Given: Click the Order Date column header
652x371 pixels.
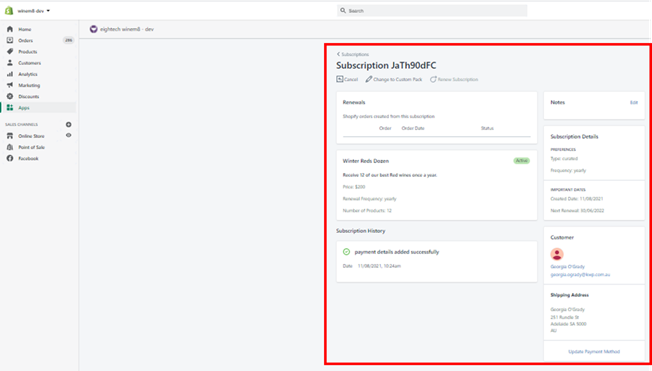Looking at the screenshot, I should 413,129.
